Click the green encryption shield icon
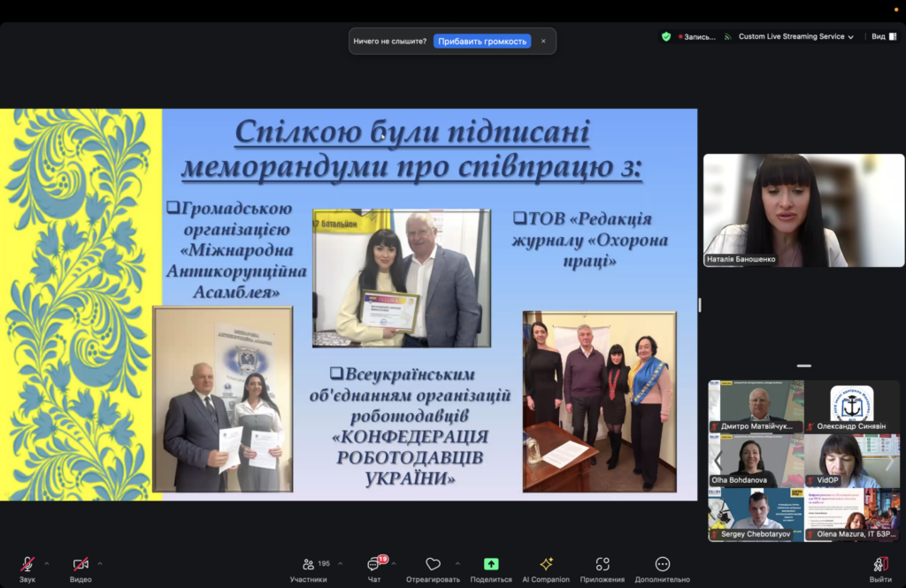This screenshot has width=906, height=588. pyautogui.click(x=666, y=36)
